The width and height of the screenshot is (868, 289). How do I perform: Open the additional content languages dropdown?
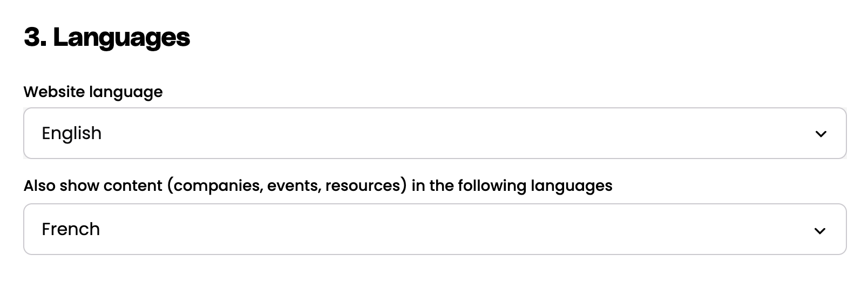click(435, 229)
